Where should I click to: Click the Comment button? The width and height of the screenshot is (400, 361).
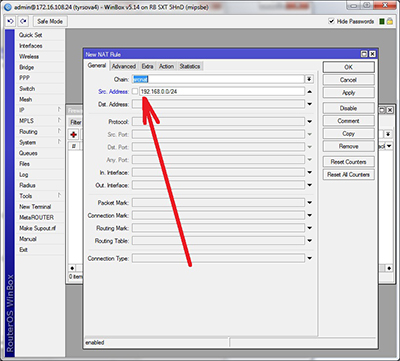(348, 121)
